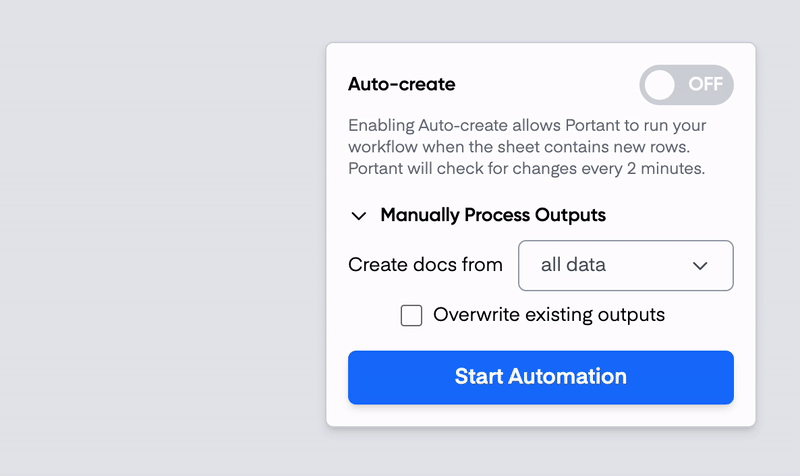Click the OFF label on the switch

point(706,85)
